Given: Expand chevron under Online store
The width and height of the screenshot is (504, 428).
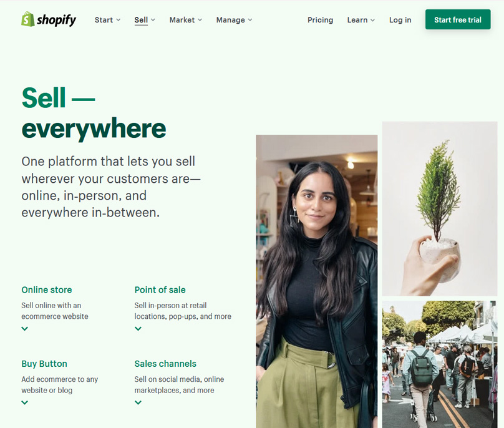Looking at the screenshot, I should (x=25, y=329).
